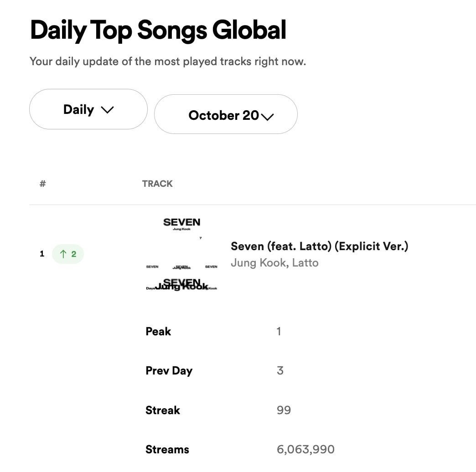This screenshot has height=472, width=476.
Task: Select the Prev Day value 3
Action: 280,371
